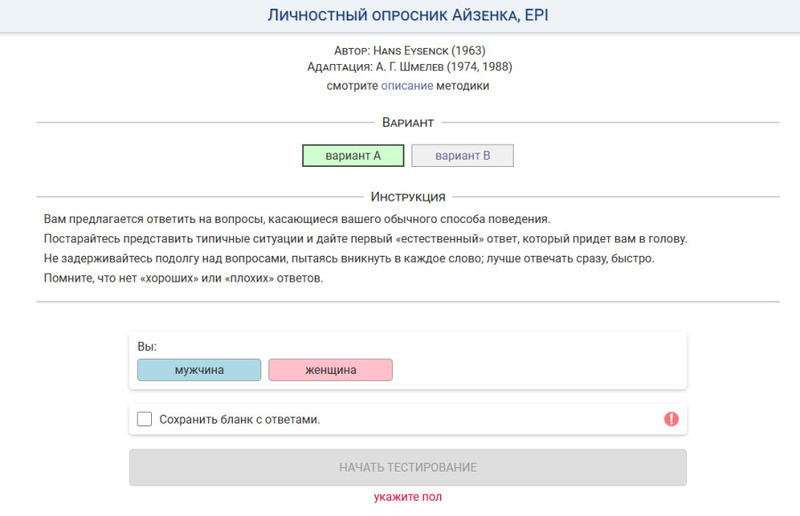Click the 'Личностный опросник Айзенка, EPI' title
Viewport: 800px width, 516px height.
click(x=408, y=16)
